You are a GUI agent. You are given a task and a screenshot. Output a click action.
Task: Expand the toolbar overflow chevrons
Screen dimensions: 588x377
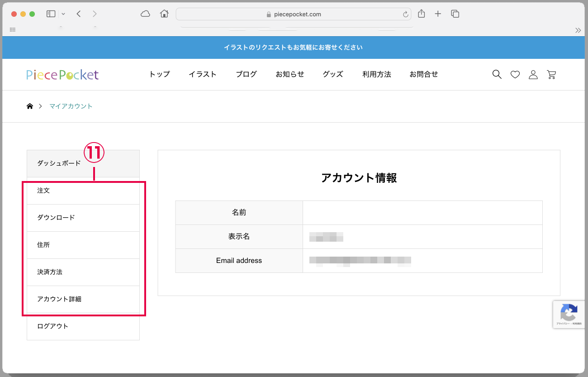click(x=578, y=30)
